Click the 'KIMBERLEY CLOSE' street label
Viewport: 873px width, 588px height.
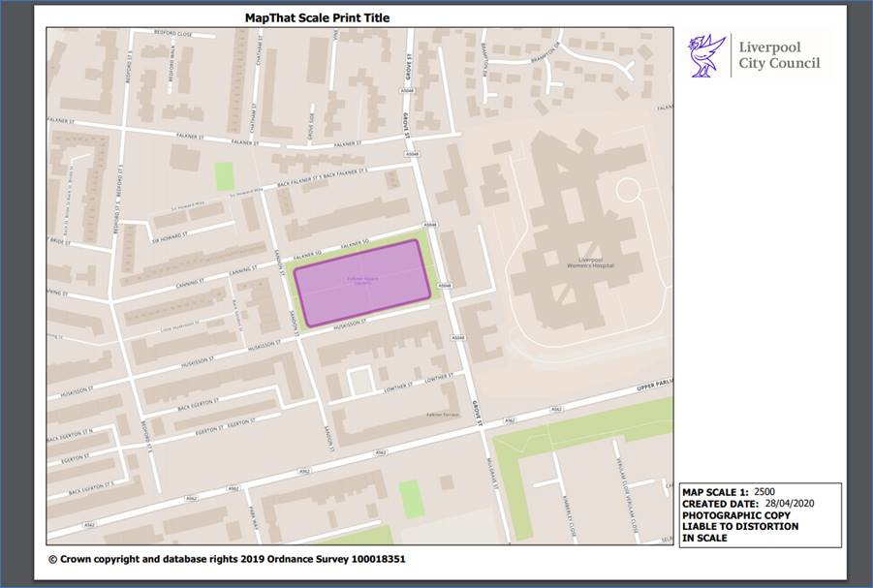[x=570, y=516]
